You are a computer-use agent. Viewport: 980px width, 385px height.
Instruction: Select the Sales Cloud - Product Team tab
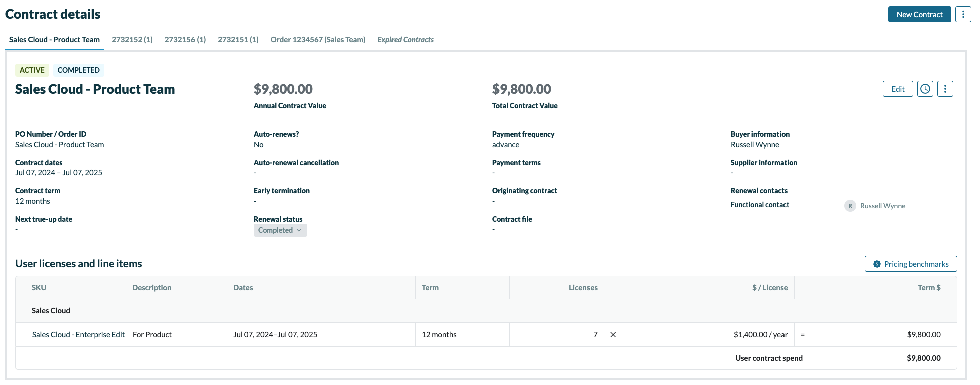coord(54,40)
